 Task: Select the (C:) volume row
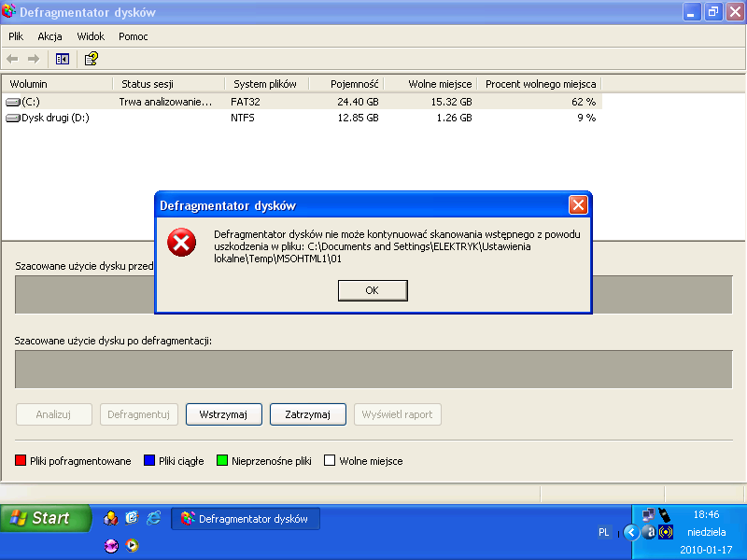(302, 102)
